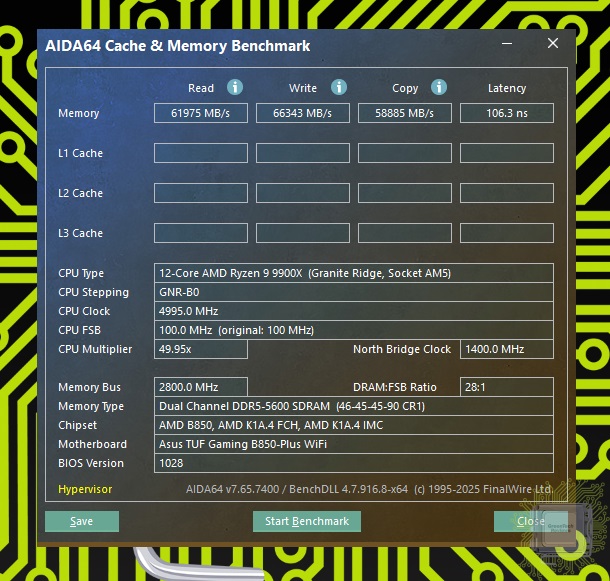
Task: Click the Read info icon
Action: (235, 87)
